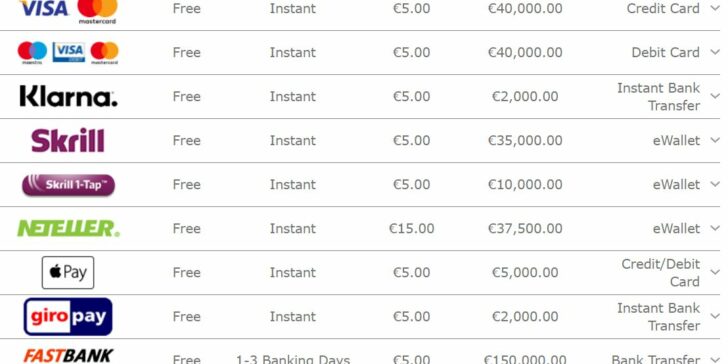Click the Debit Card type label
This screenshot has height=364, width=728.
pos(665,52)
